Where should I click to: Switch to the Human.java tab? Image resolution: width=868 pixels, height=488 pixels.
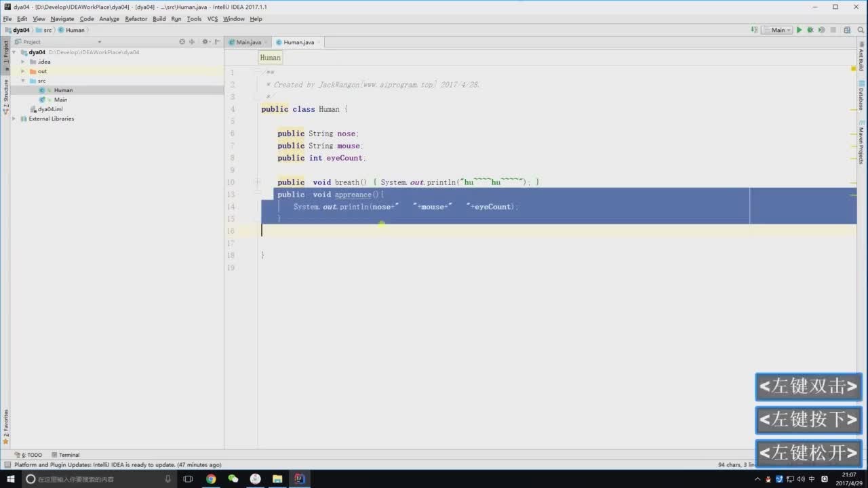(298, 42)
